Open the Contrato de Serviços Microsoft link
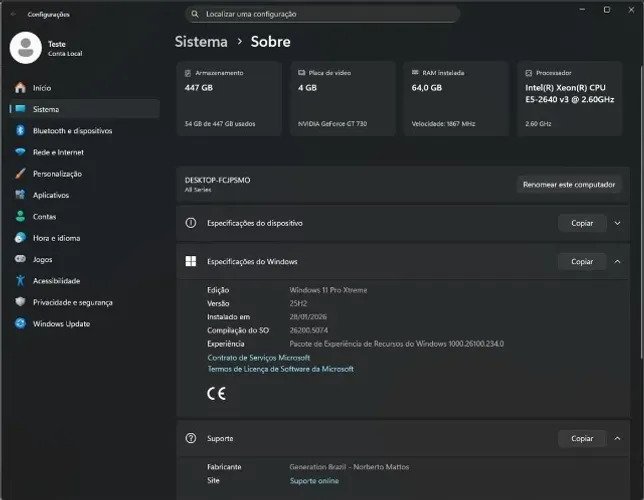The width and height of the screenshot is (644, 500). [x=259, y=357]
